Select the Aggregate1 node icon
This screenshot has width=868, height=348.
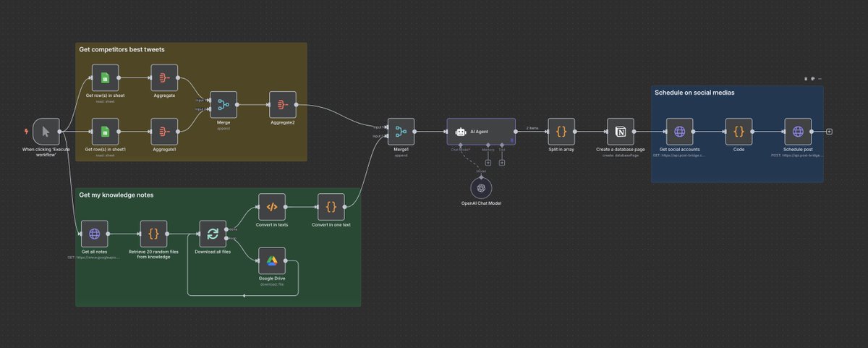point(164,132)
